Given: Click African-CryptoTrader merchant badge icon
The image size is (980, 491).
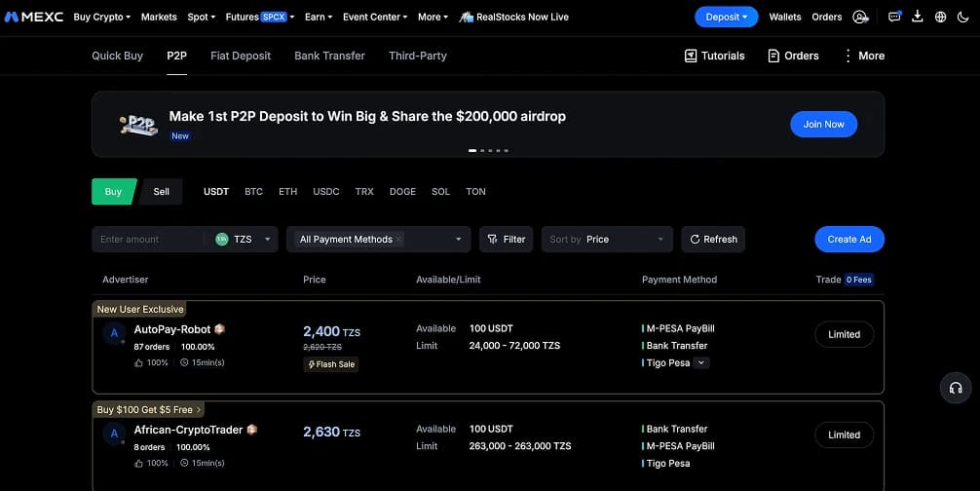Looking at the screenshot, I should pyautogui.click(x=252, y=430).
